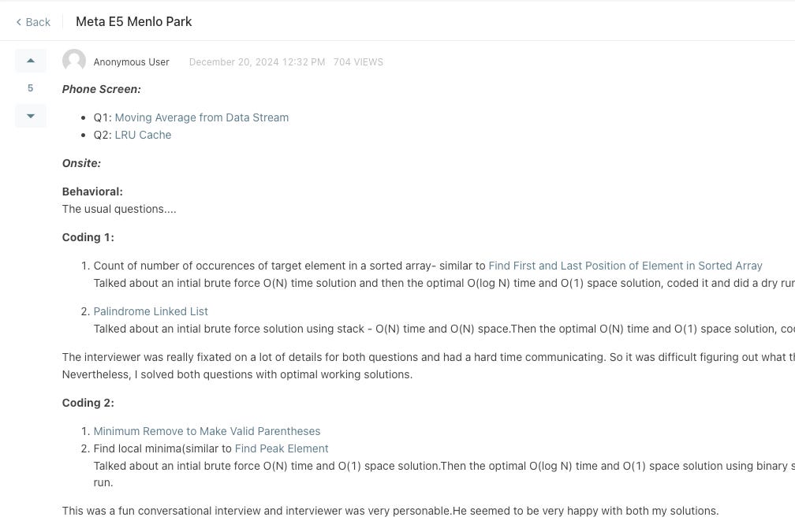Viewport: 795px width, 532px height.
Task: Open the "Palindrome Linked List" problem
Action: (x=151, y=311)
